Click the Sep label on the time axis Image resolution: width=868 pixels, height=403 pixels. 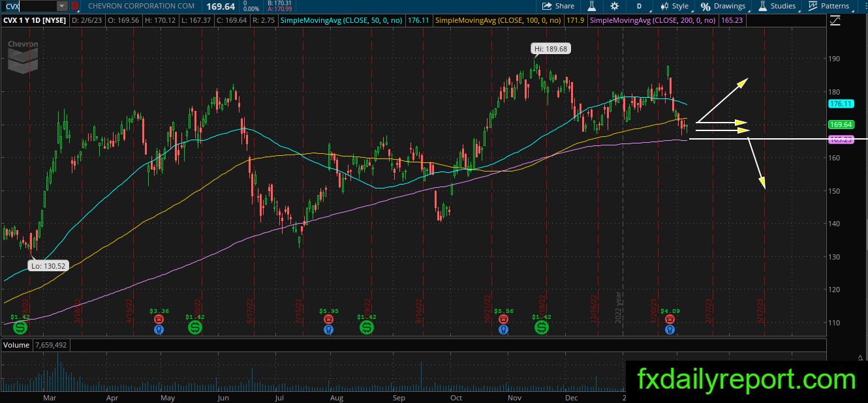point(399,397)
